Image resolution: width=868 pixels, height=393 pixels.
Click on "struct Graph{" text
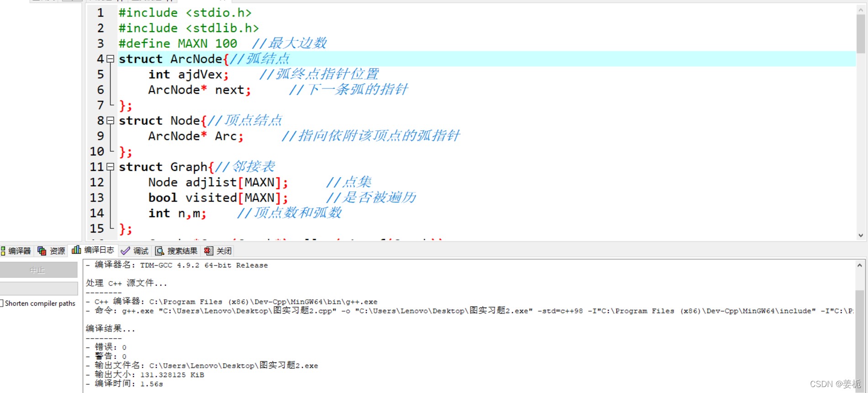point(166,167)
